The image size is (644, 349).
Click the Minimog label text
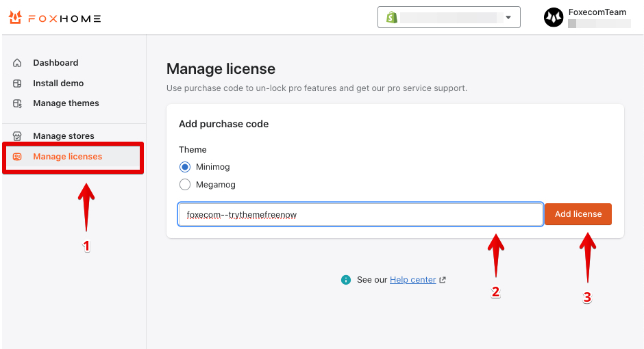pos(213,167)
